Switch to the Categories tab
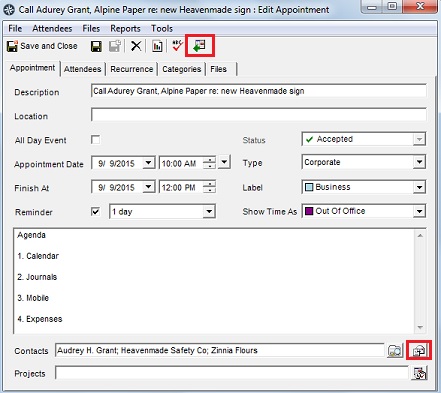441x393 pixels. click(182, 69)
